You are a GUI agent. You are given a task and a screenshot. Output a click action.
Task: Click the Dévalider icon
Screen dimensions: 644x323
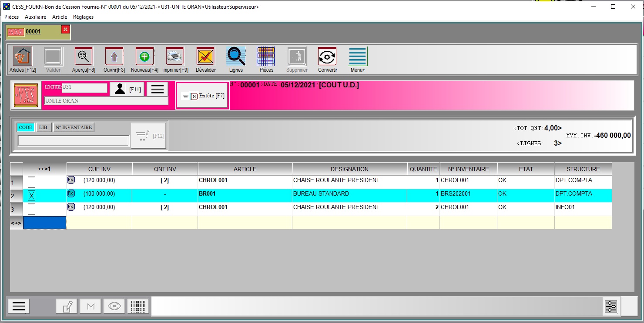coord(205,57)
